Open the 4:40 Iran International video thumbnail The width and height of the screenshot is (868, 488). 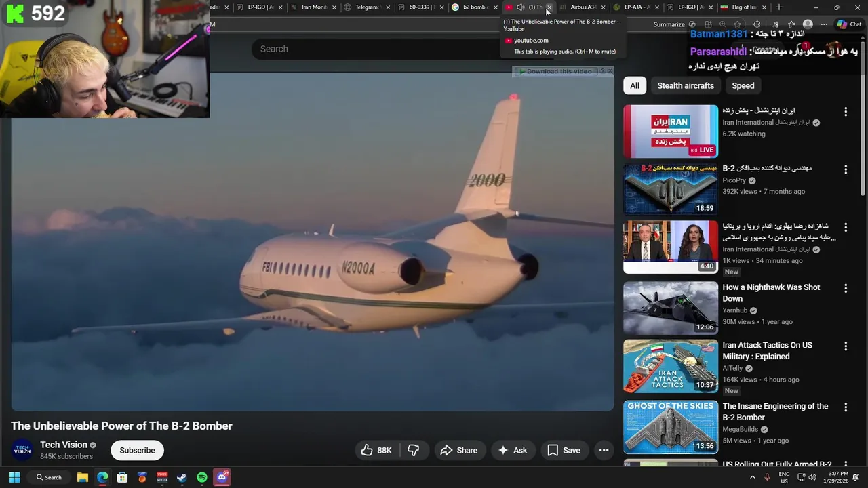click(670, 247)
